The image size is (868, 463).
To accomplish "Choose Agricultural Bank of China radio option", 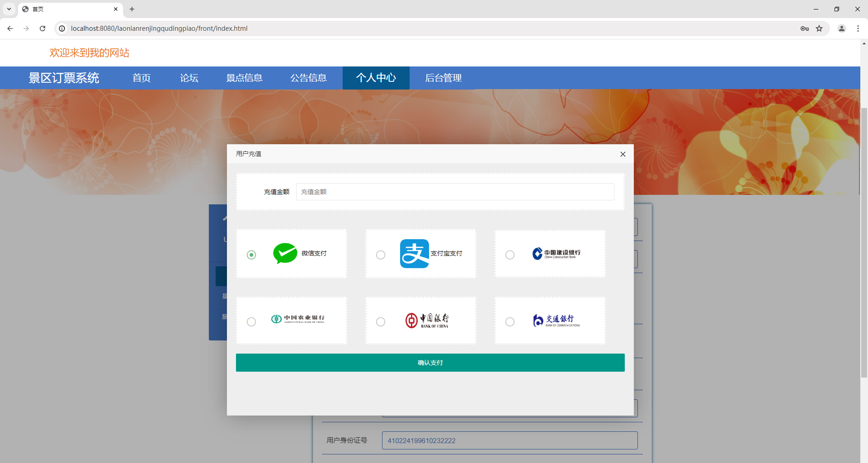I will pyautogui.click(x=251, y=322).
